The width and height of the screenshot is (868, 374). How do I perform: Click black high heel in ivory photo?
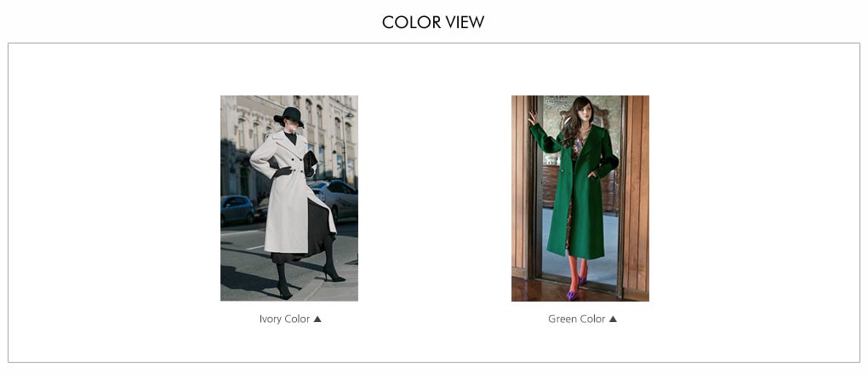point(333,275)
